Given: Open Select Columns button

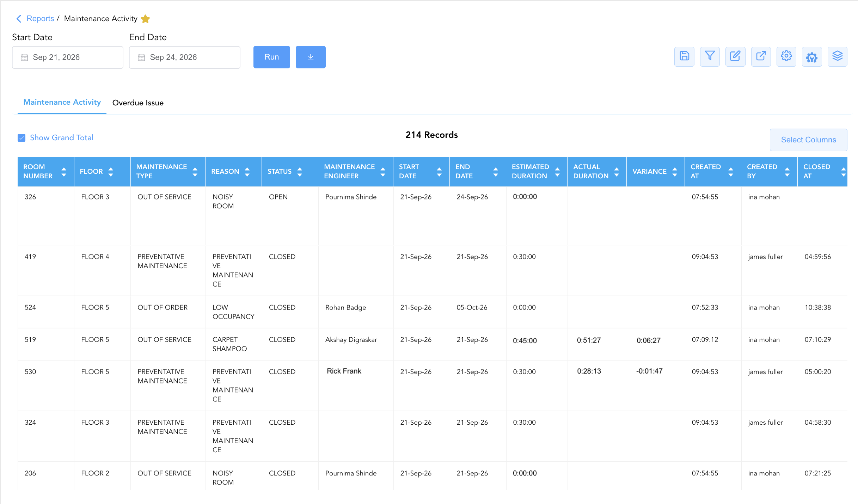Looking at the screenshot, I should [808, 140].
